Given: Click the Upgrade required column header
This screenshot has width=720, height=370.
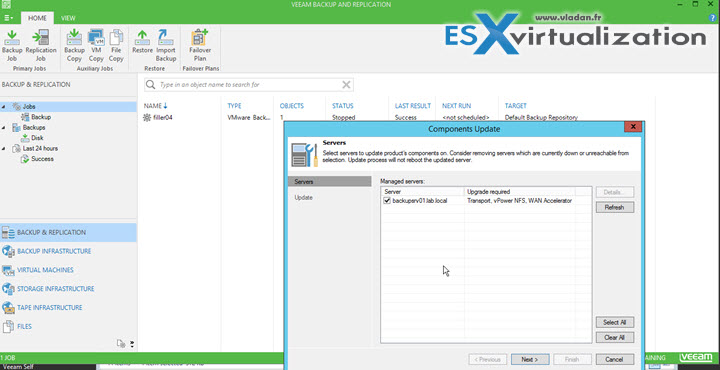Looking at the screenshot, I should tap(520, 191).
